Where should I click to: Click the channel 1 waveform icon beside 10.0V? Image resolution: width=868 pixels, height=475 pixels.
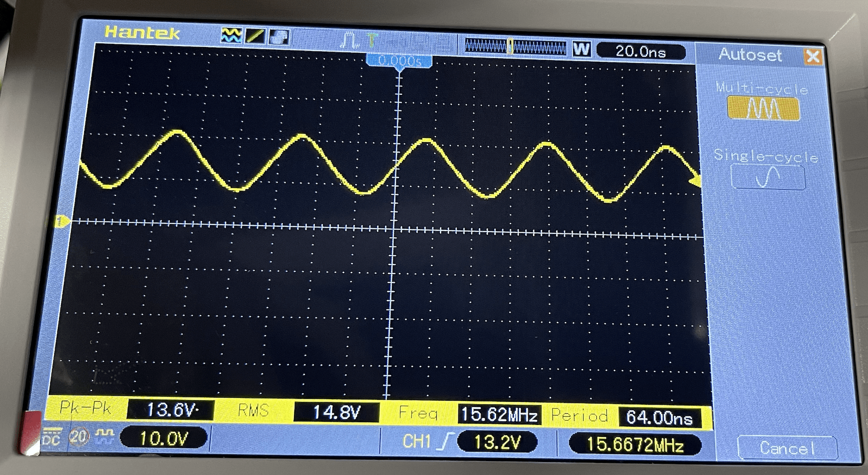[x=105, y=436]
